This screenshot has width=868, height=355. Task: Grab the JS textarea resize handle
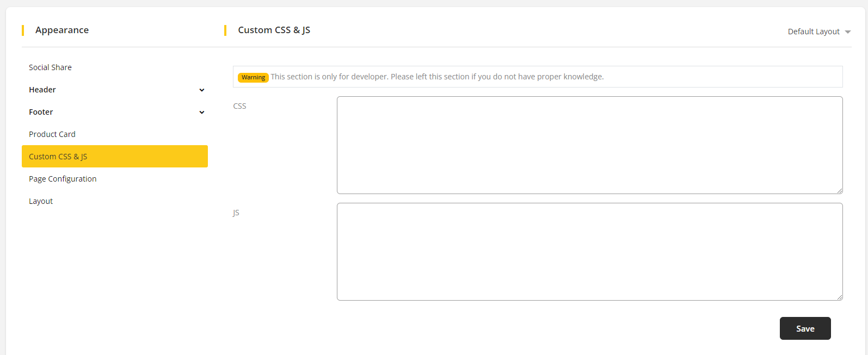tap(840, 297)
